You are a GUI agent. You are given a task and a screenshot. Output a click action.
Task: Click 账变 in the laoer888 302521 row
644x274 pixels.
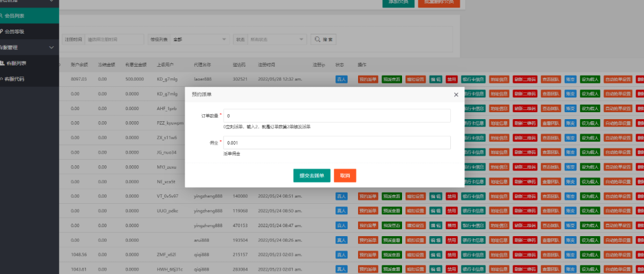[570, 80]
